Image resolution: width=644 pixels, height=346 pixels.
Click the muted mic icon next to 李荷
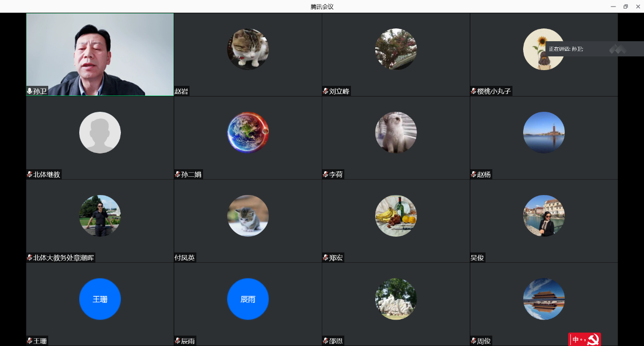click(x=326, y=175)
